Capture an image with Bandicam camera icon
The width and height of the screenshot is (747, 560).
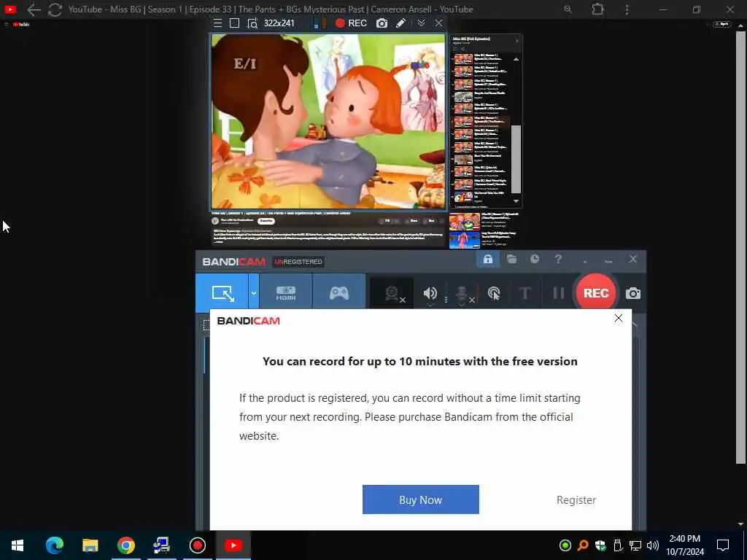tap(632, 293)
